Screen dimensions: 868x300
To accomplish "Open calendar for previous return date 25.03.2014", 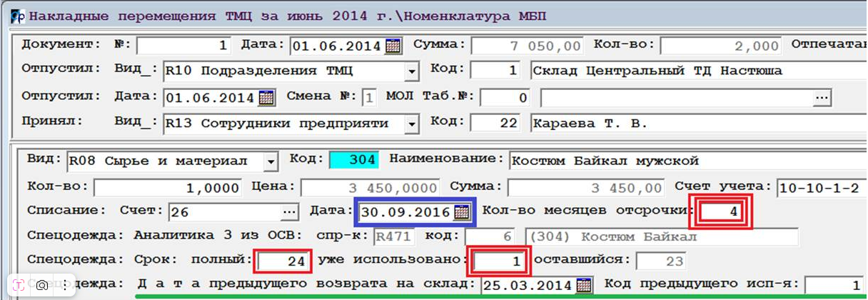I will click(x=584, y=286).
